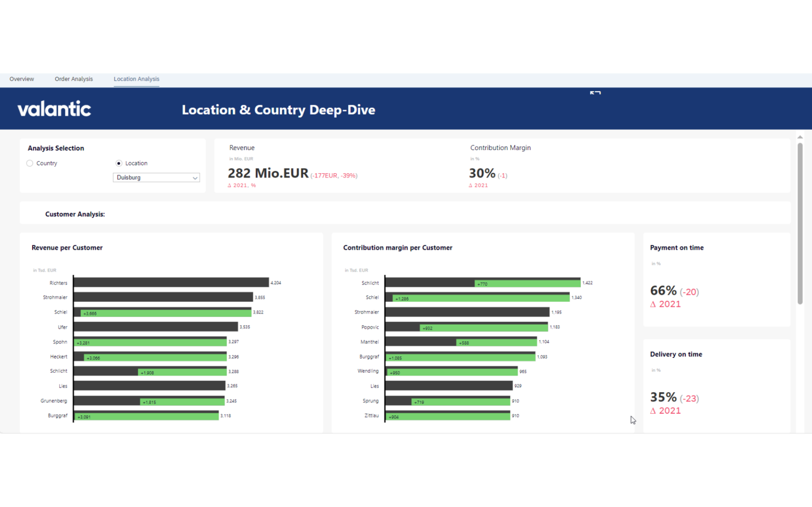Click Strohmaier bar in Contribution margin chart
812x507 pixels.
tap(467, 312)
